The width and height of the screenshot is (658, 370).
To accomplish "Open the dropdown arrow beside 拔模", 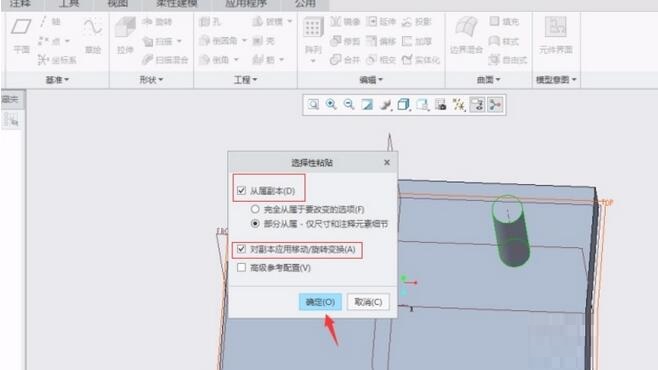I will pos(290,21).
